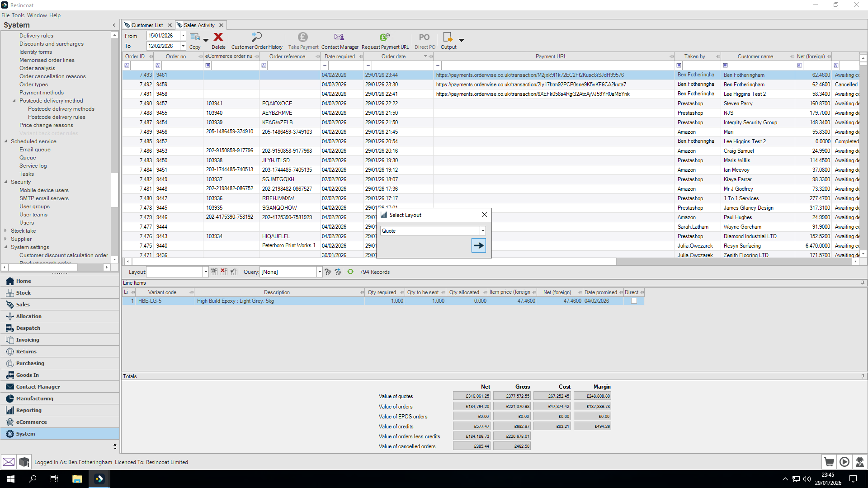Open the Tools menu

pos(18,15)
